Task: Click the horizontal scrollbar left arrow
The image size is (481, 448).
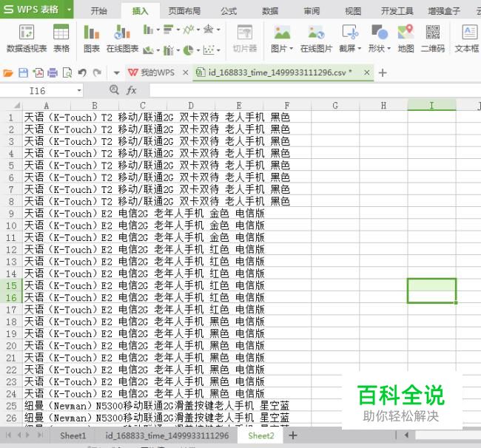Action: [406, 435]
